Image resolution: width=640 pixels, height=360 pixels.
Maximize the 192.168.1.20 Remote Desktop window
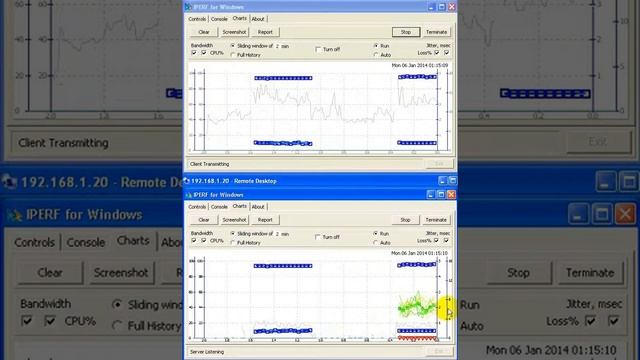coord(453,181)
